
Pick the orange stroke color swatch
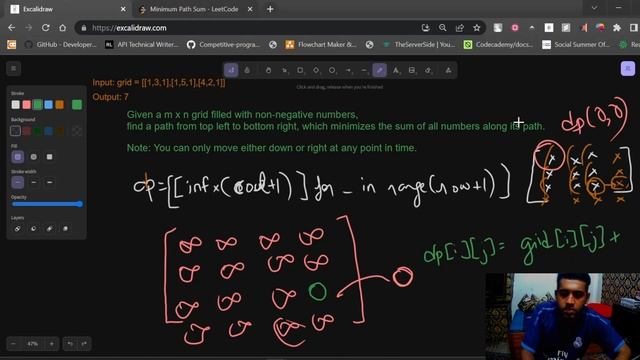[60, 105]
